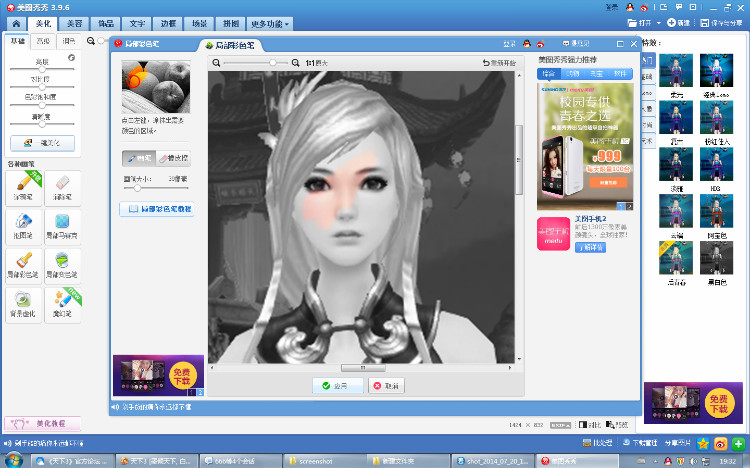Screen dimensions: 750x468
Task: Open the 局部彩色笔教程 tutorial button
Action: pos(156,209)
